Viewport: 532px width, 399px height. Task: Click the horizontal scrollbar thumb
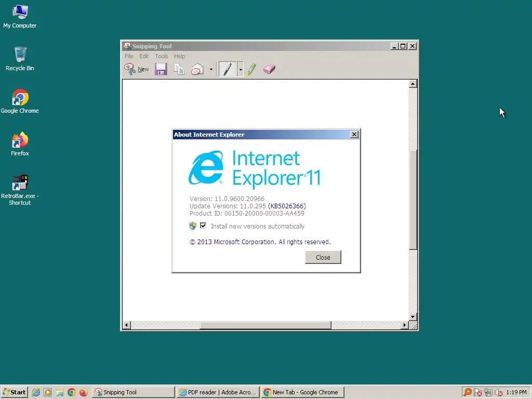pos(265,325)
